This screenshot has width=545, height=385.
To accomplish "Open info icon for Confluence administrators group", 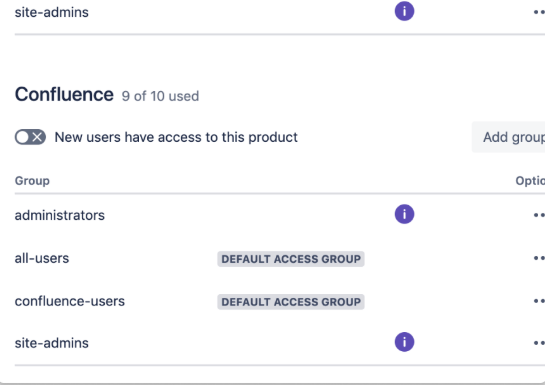I will [404, 214].
